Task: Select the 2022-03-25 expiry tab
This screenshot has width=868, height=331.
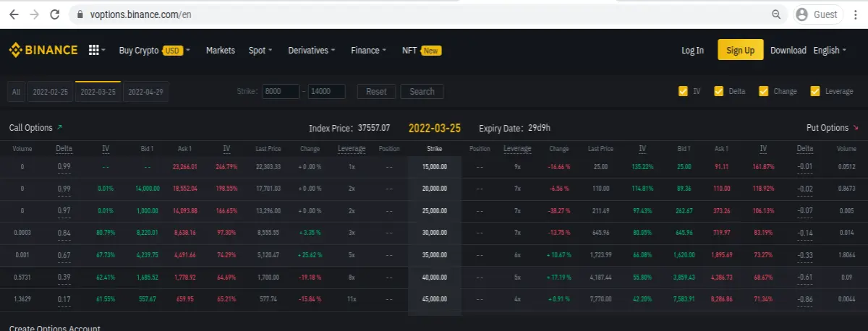Action: click(98, 92)
